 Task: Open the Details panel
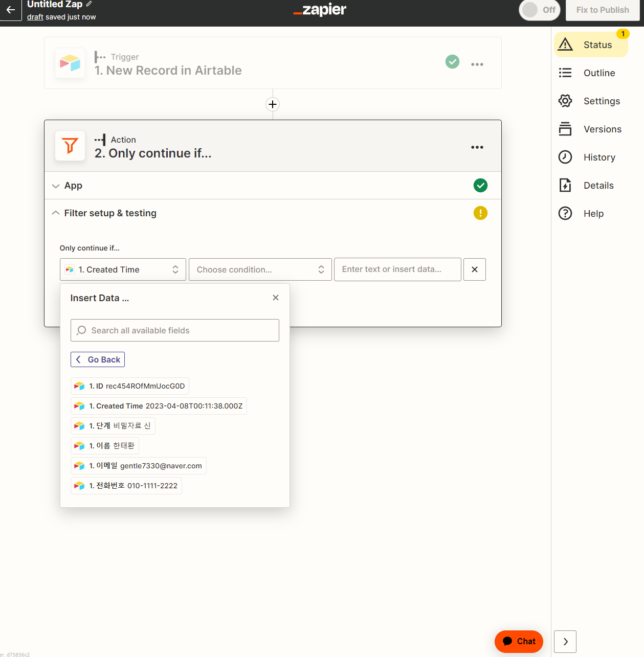591,185
